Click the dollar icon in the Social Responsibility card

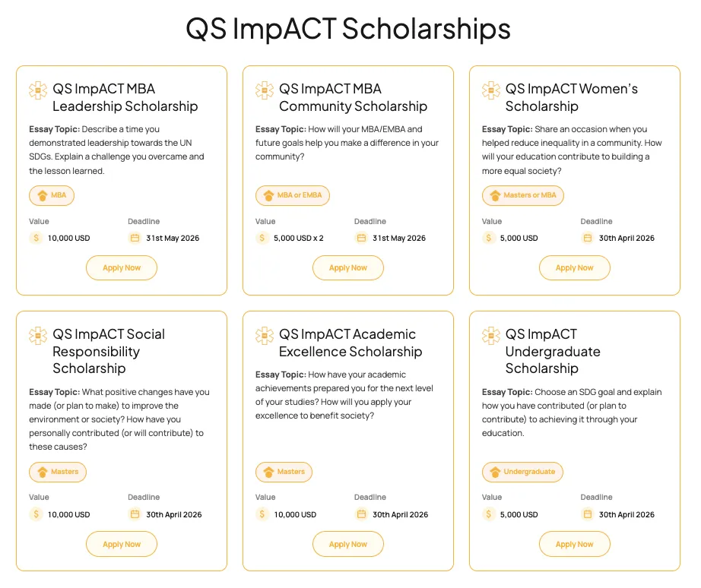click(36, 514)
